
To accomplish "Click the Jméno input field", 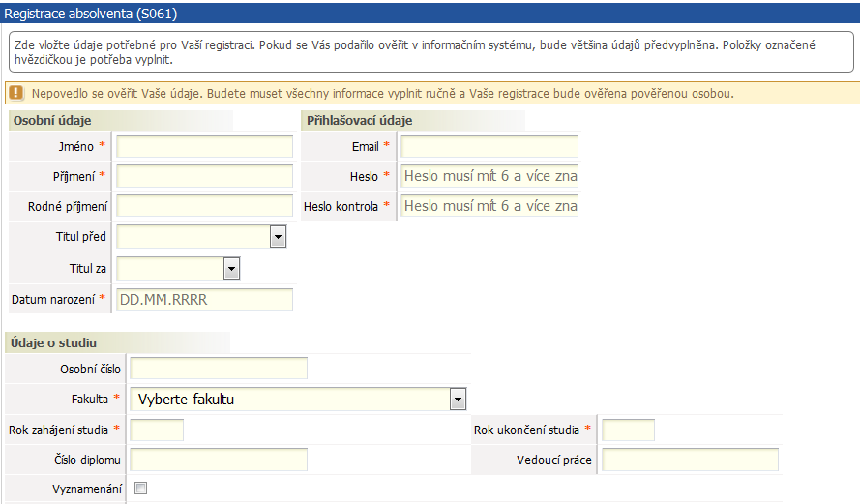I will click(204, 146).
